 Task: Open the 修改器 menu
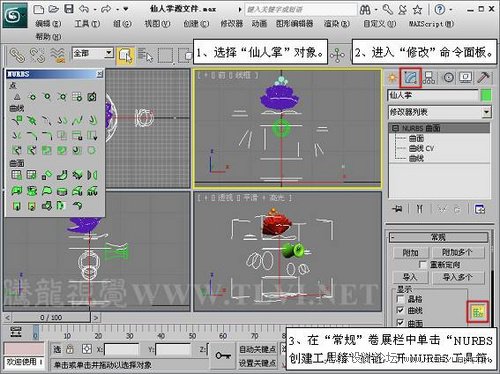(x=232, y=24)
